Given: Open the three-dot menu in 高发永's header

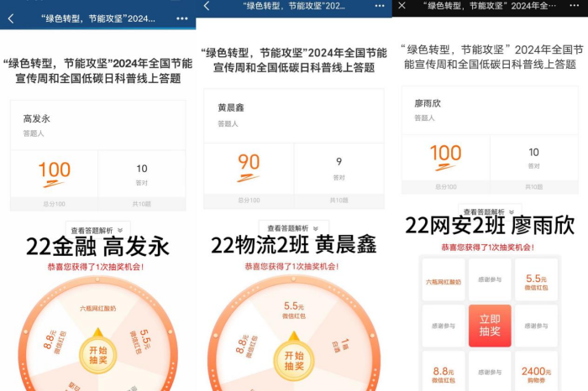Looking at the screenshot, I should click(182, 18).
